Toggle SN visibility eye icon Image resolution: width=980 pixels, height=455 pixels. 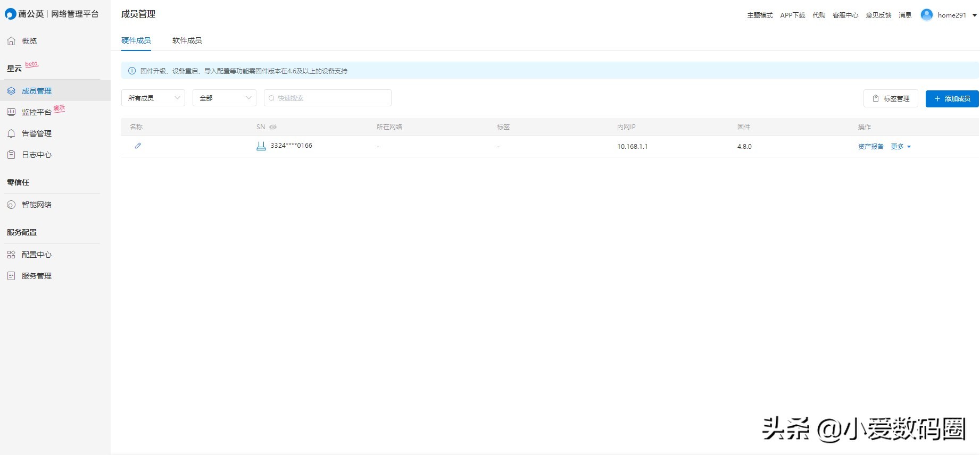[273, 127]
